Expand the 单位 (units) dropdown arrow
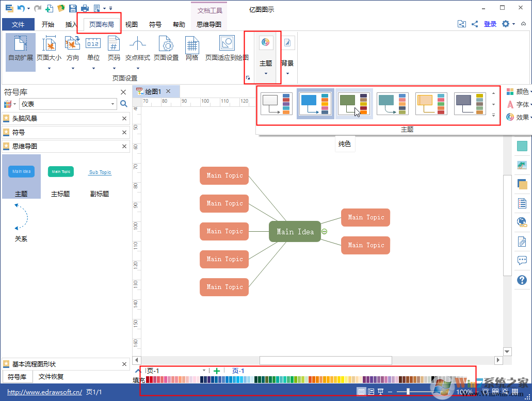Viewport: 532px width, 401px height. [93, 68]
